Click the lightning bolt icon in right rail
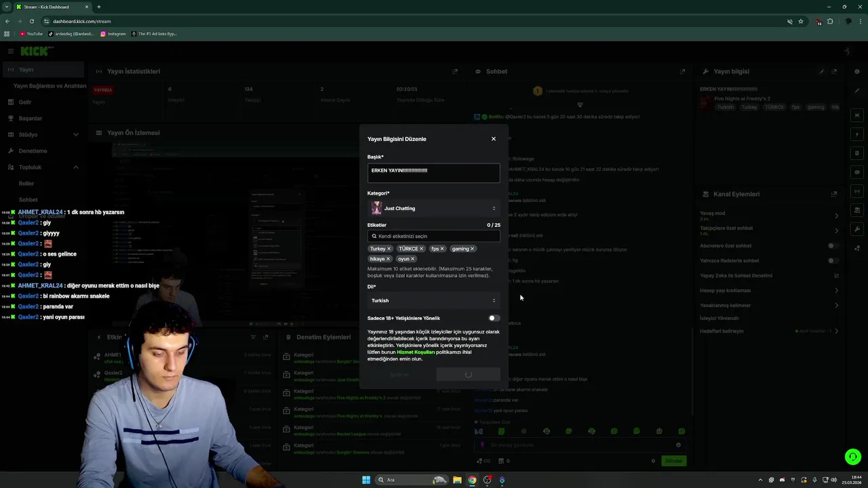The height and width of the screenshot is (488, 868). (x=857, y=134)
